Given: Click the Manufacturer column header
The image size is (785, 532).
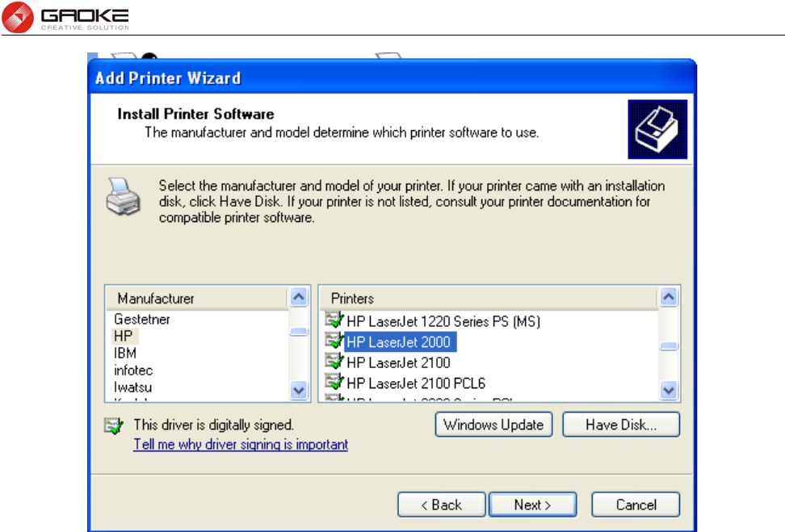Looking at the screenshot, I should [197, 298].
